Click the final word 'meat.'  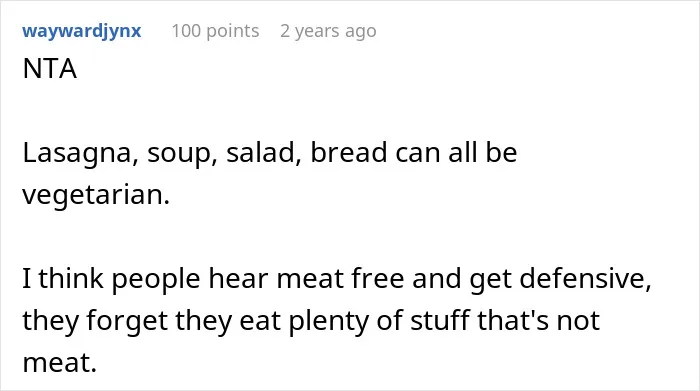(59, 363)
